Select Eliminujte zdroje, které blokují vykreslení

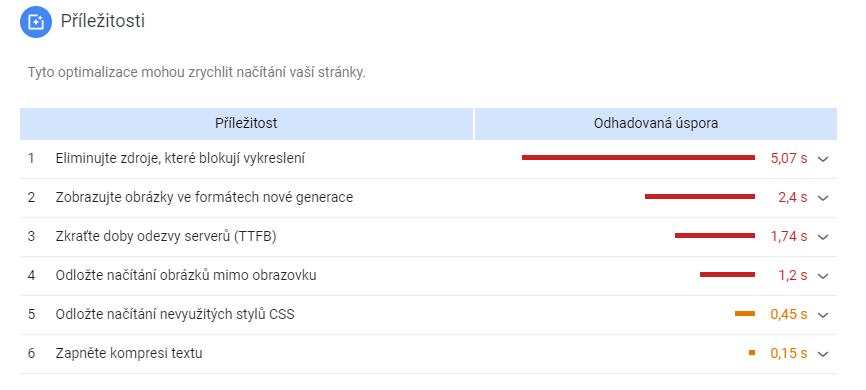(x=180, y=159)
